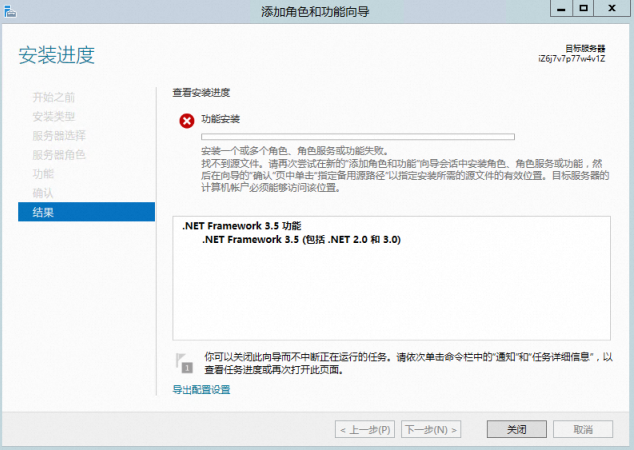Image resolution: width=634 pixels, height=450 pixels.
Task: Maximize the wizard window
Action: coord(588,10)
